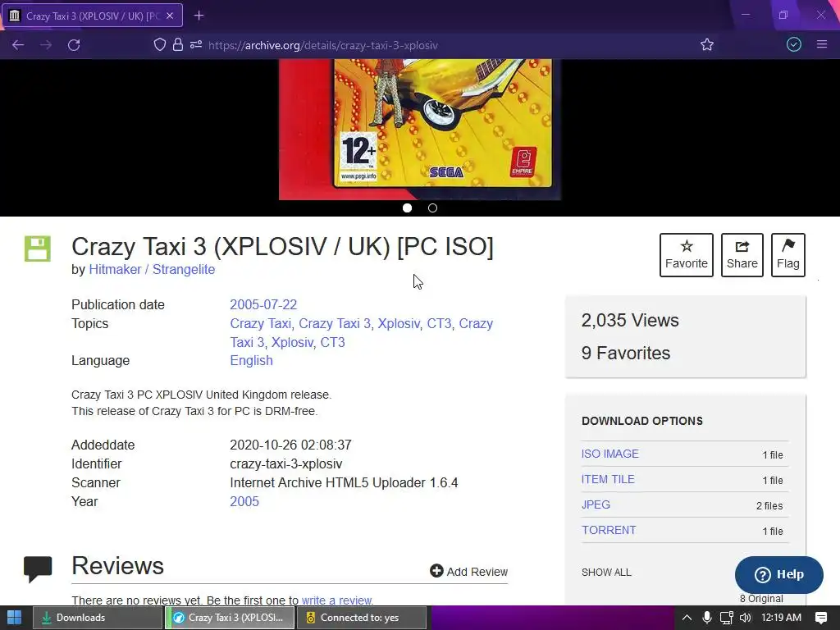The width and height of the screenshot is (840, 630).
Task: Click the 9 Favorites statistic
Action: pyautogui.click(x=626, y=353)
